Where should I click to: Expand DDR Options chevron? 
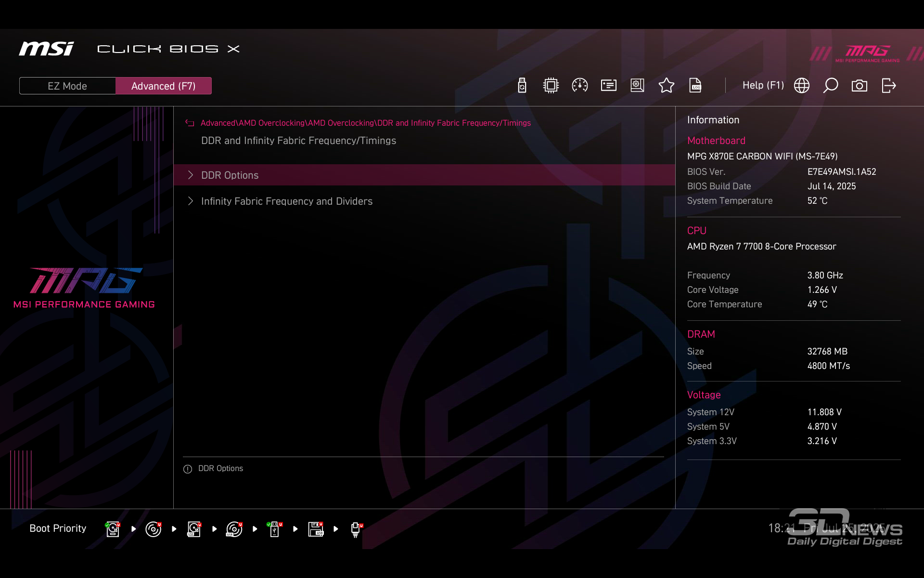point(191,175)
